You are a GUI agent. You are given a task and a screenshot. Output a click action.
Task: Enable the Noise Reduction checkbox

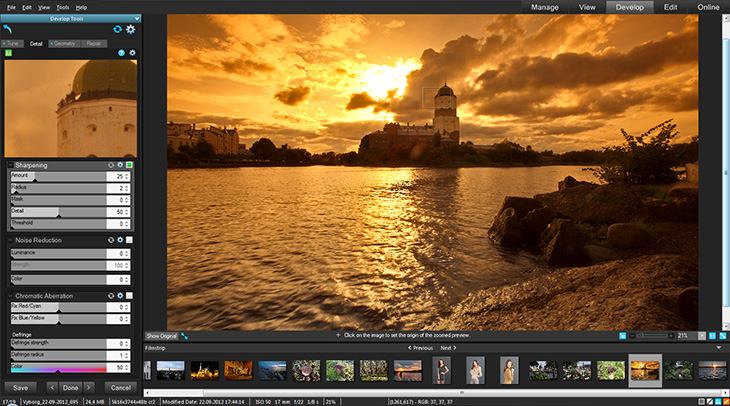pyautogui.click(x=129, y=240)
